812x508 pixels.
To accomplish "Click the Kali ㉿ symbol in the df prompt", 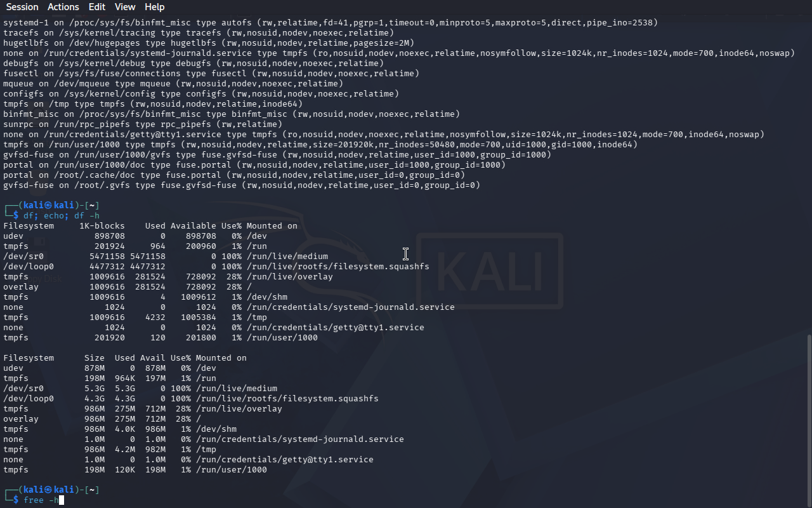I will [49, 205].
